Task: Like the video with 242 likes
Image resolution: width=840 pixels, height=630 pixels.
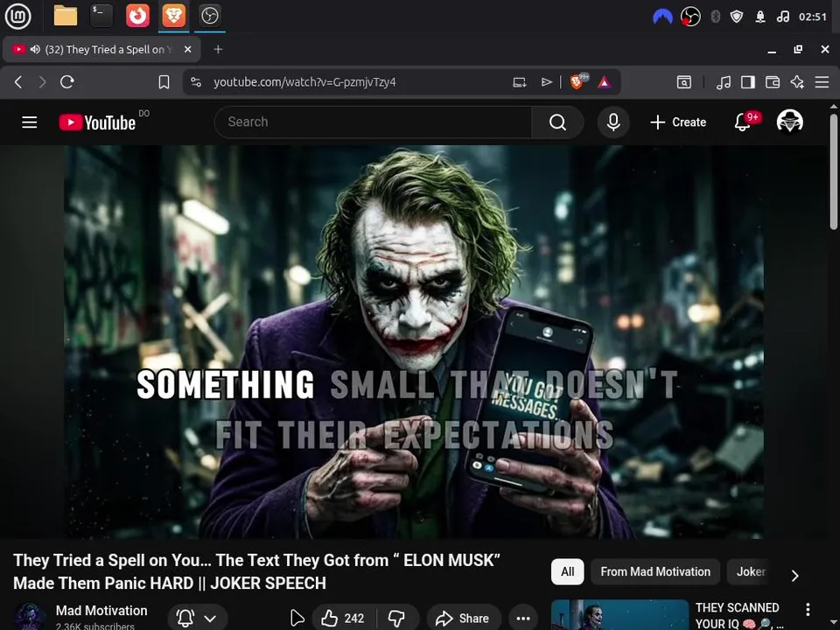Action: click(x=343, y=619)
